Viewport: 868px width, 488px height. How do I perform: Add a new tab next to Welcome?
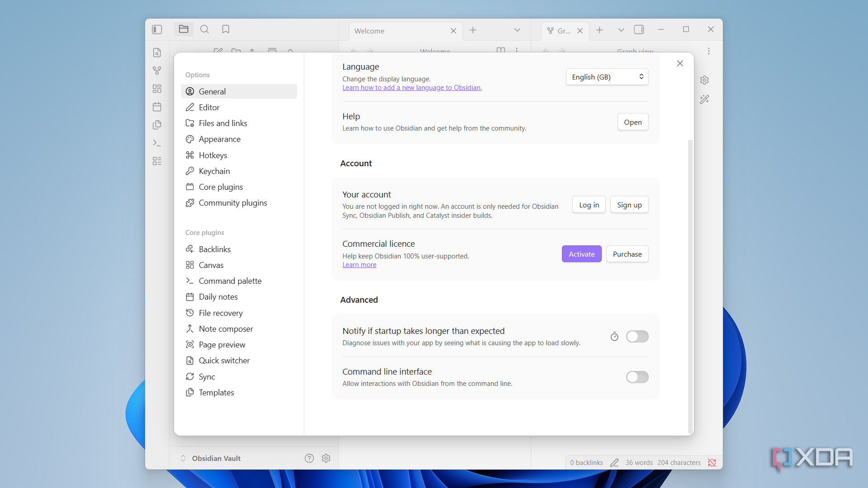(473, 30)
